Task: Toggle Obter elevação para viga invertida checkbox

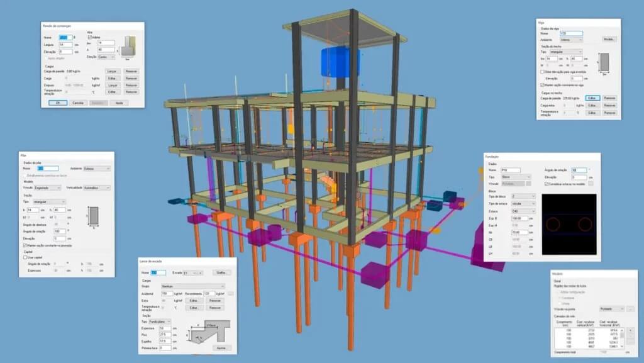Action: (542, 72)
